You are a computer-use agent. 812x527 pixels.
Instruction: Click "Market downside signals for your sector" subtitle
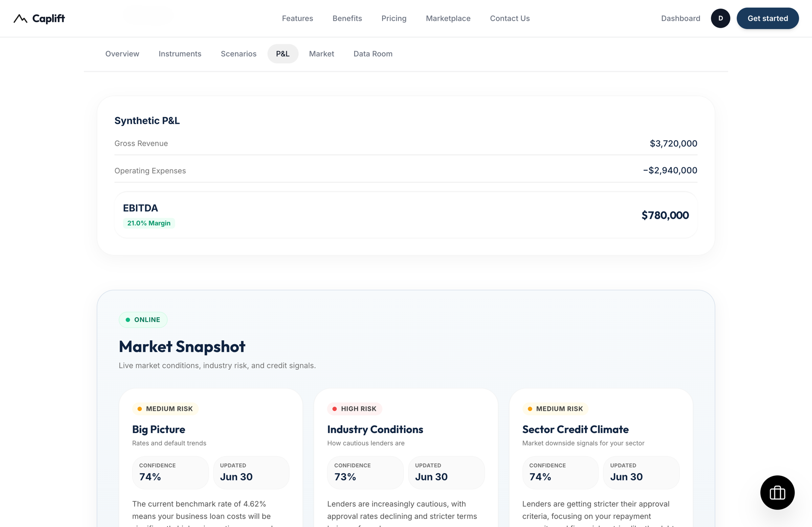(583, 443)
